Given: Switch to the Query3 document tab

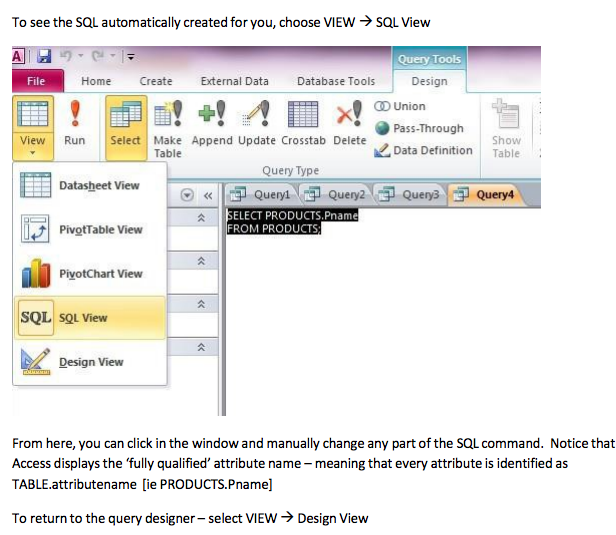Looking at the screenshot, I should coord(409,194).
